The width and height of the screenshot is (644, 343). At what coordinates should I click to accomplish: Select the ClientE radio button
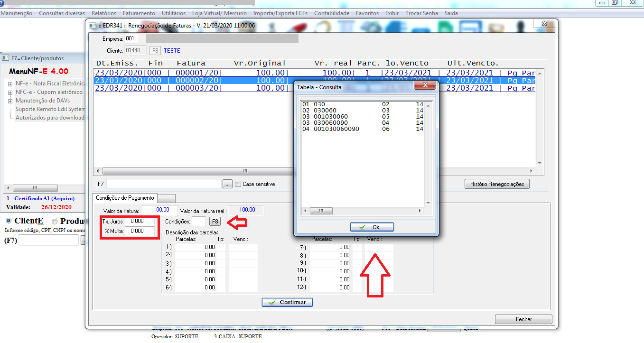[8, 221]
